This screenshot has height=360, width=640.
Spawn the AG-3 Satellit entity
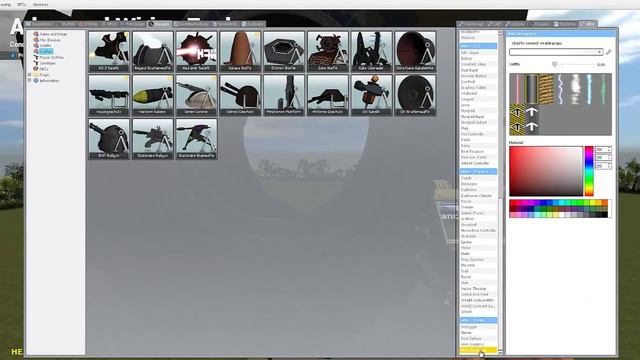click(109, 51)
